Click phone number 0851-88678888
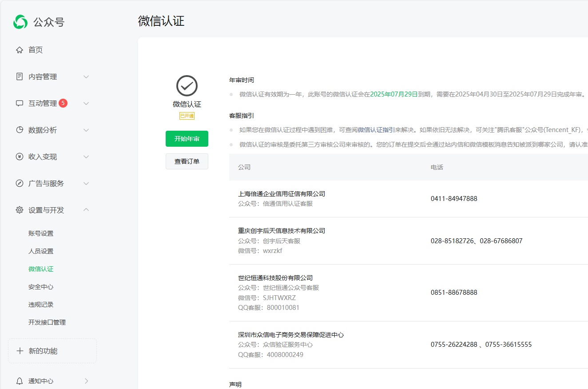Image resolution: width=588 pixels, height=389 pixels. click(x=454, y=293)
